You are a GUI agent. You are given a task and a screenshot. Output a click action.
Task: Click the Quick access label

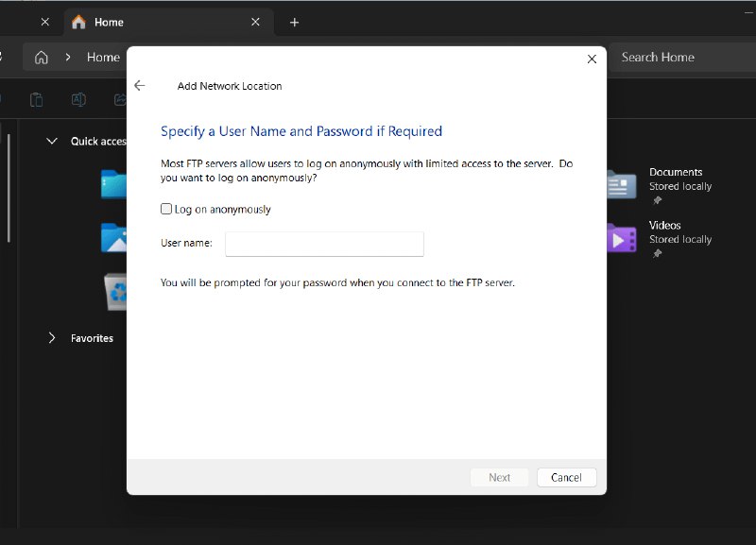coord(98,141)
